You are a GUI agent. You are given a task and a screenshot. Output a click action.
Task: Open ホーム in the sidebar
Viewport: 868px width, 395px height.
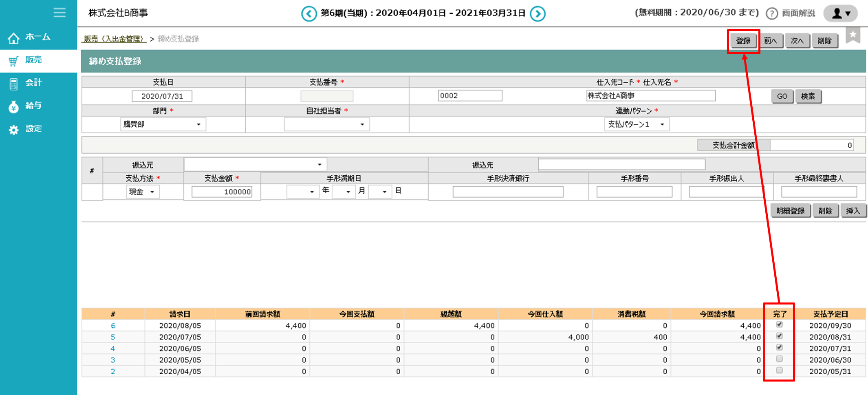(38, 38)
